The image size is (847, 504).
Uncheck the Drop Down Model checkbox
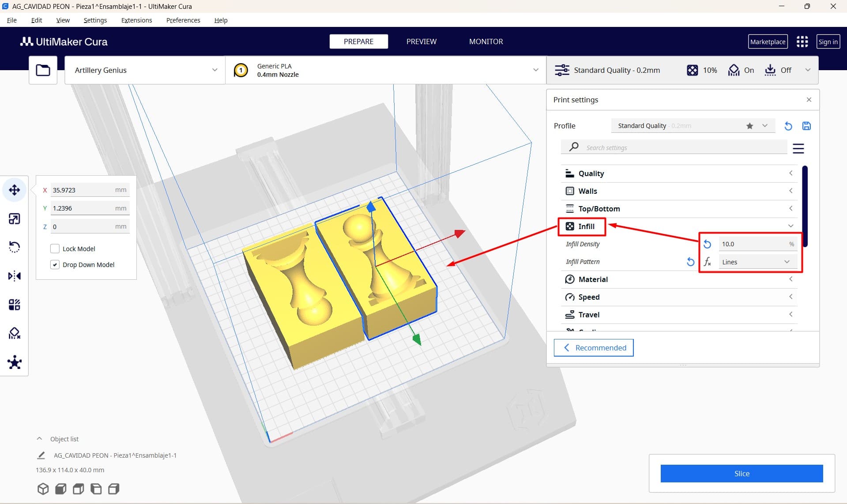(55, 264)
